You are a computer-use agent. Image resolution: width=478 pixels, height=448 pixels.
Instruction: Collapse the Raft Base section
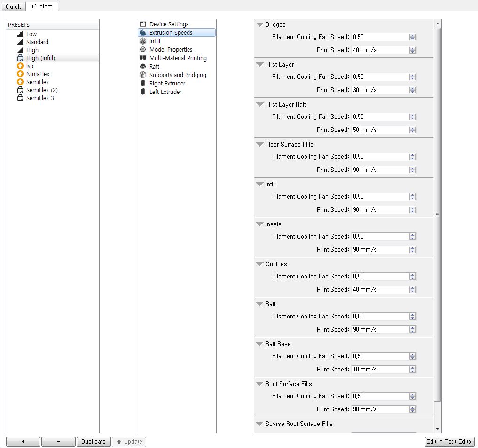(x=260, y=344)
